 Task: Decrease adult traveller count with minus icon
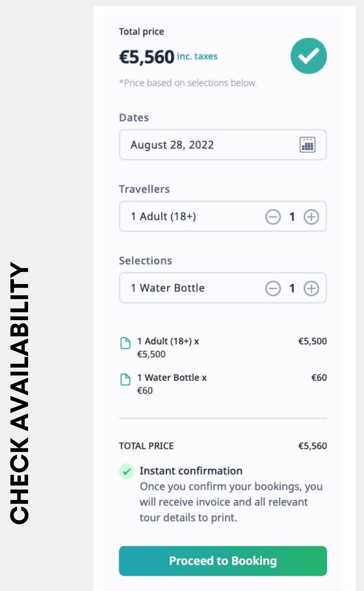pos(273,217)
